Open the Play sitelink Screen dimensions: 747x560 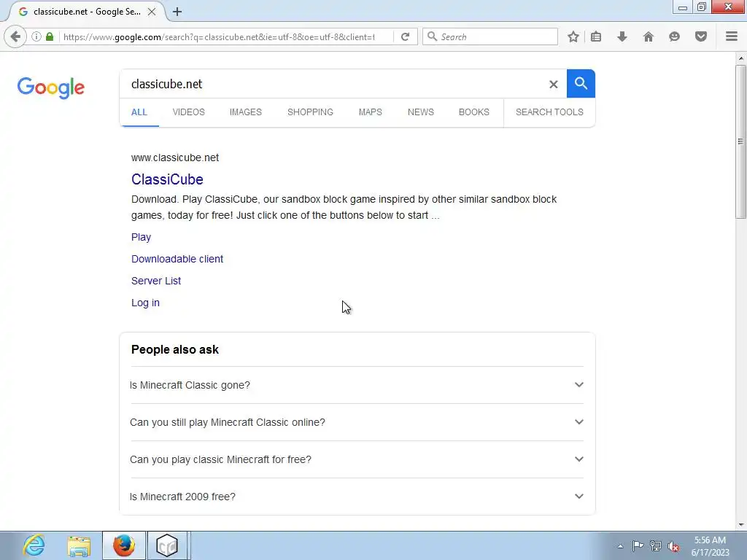point(141,237)
